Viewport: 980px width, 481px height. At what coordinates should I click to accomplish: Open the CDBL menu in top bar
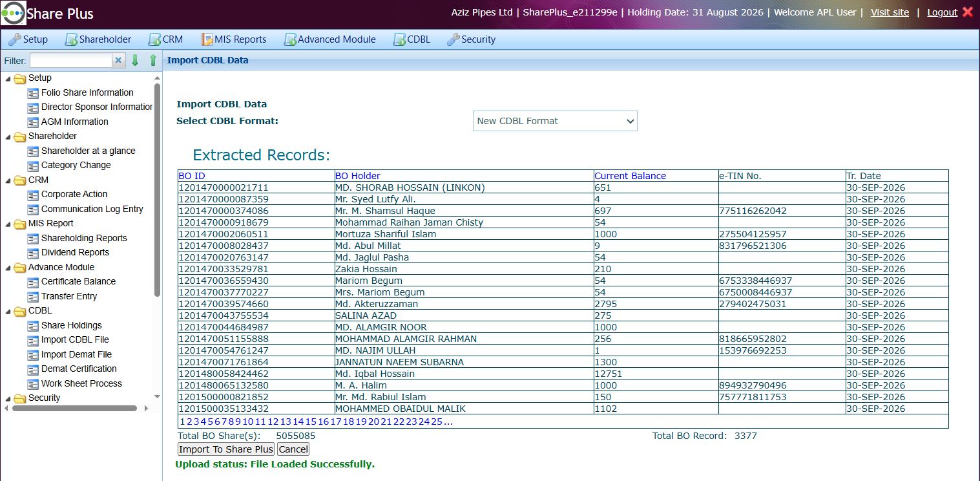pyautogui.click(x=412, y=39)
